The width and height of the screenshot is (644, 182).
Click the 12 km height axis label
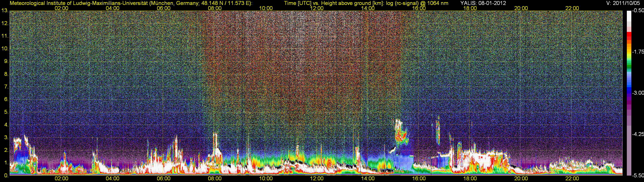tap(5, 23)
